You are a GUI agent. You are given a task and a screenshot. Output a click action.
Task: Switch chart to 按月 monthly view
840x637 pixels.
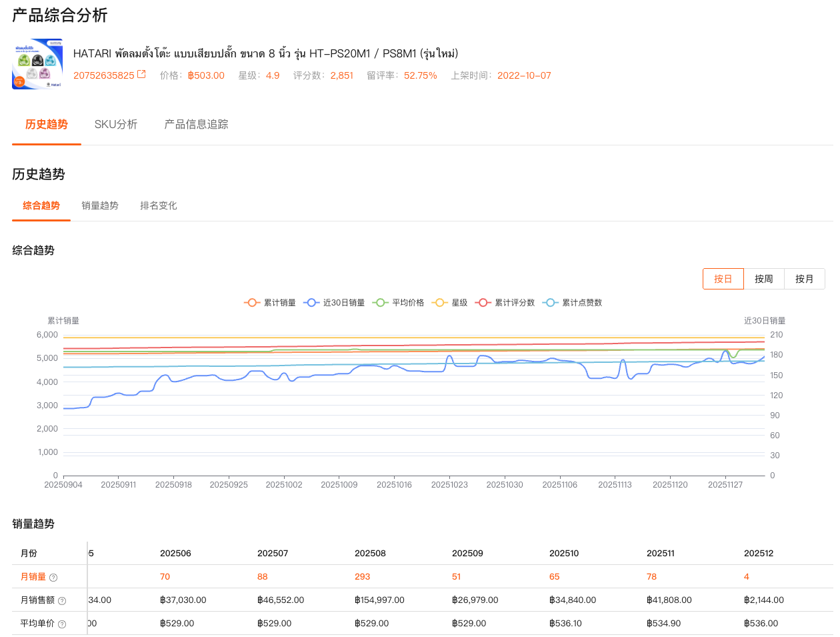804,279
